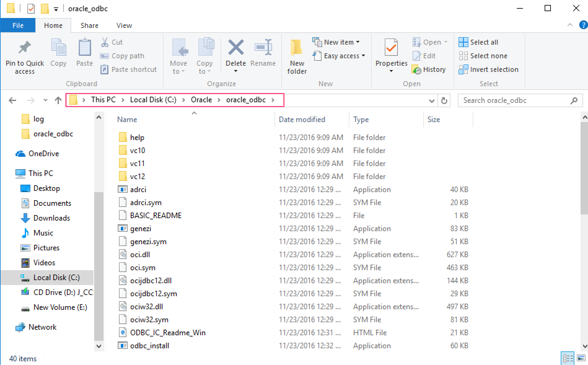Viewport: 588px width, 365px height.
Task: Refresh the oracle_odbc folder view
Action: 444,100
